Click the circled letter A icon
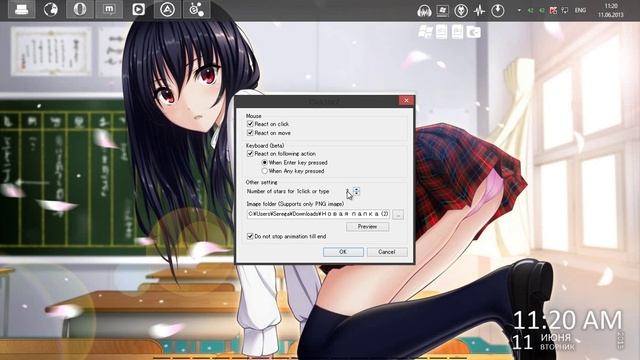640x360 pixels. 167,9
